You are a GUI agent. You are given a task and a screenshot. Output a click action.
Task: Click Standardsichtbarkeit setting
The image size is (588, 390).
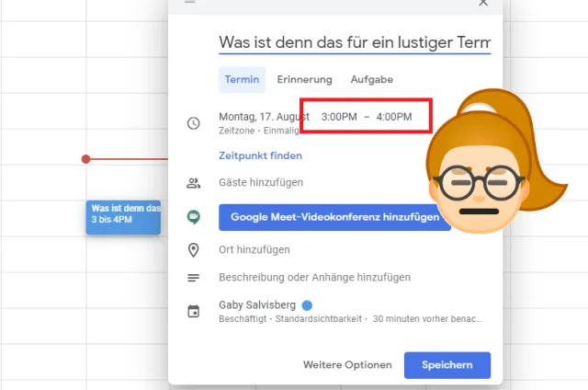pyautogui.click(x=319, y=319)
